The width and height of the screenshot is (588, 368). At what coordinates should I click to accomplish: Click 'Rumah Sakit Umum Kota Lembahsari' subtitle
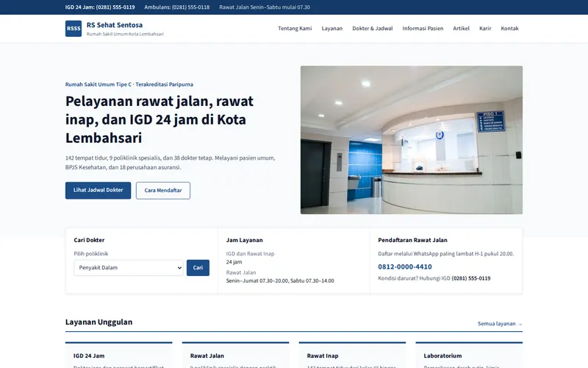tap(125, 34)
